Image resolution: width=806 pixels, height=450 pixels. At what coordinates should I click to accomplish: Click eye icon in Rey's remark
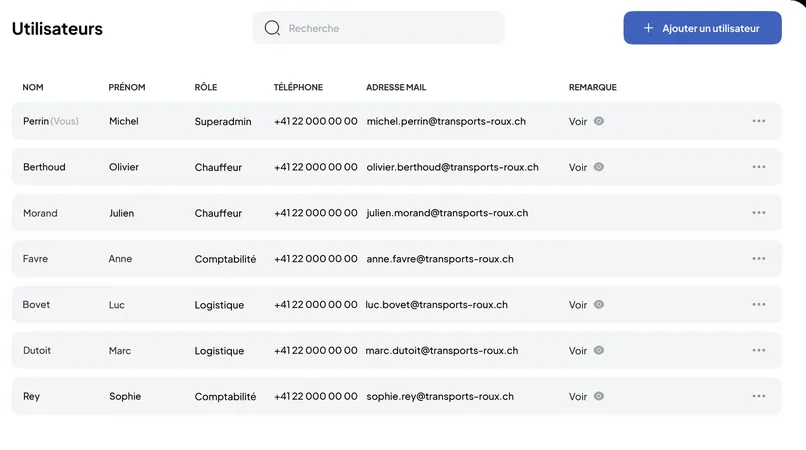click(599, 396)
